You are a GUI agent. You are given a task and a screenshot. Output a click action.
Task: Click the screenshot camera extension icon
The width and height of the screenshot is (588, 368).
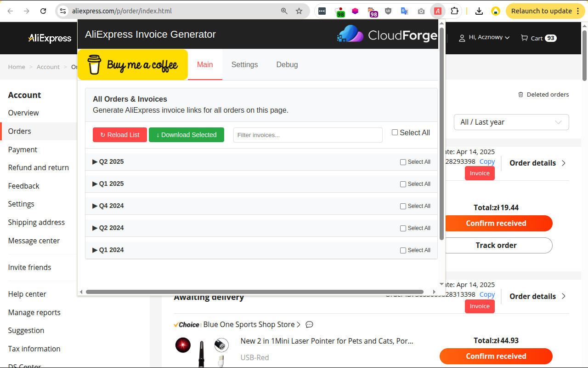[x=421, y=11]
